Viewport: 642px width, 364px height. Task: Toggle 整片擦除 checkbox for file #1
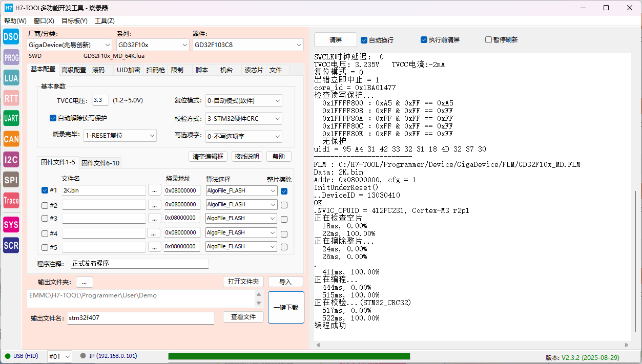click(284, 191)
